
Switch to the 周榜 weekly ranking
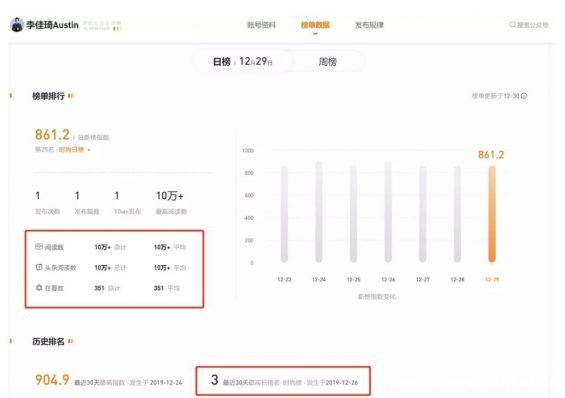(x=328, y=62)
